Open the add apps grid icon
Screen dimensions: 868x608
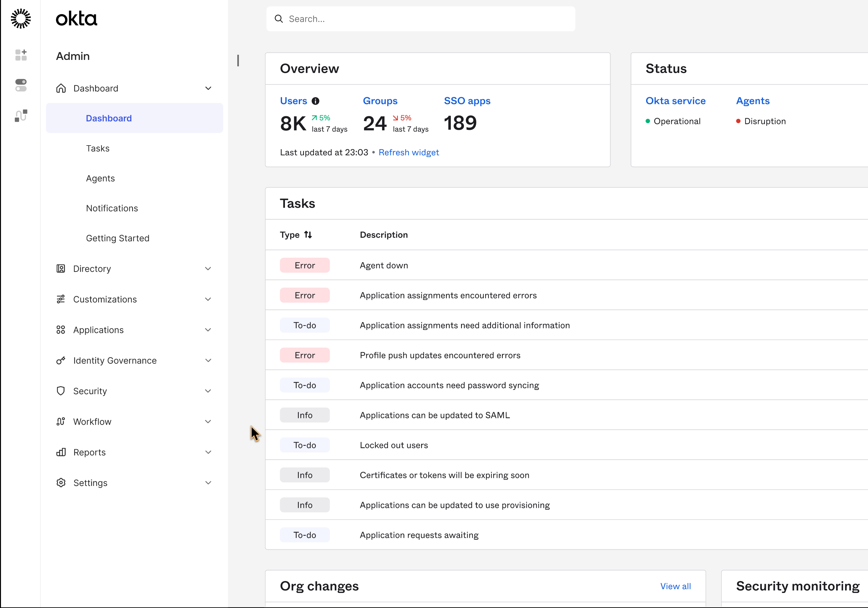point(21,55)
